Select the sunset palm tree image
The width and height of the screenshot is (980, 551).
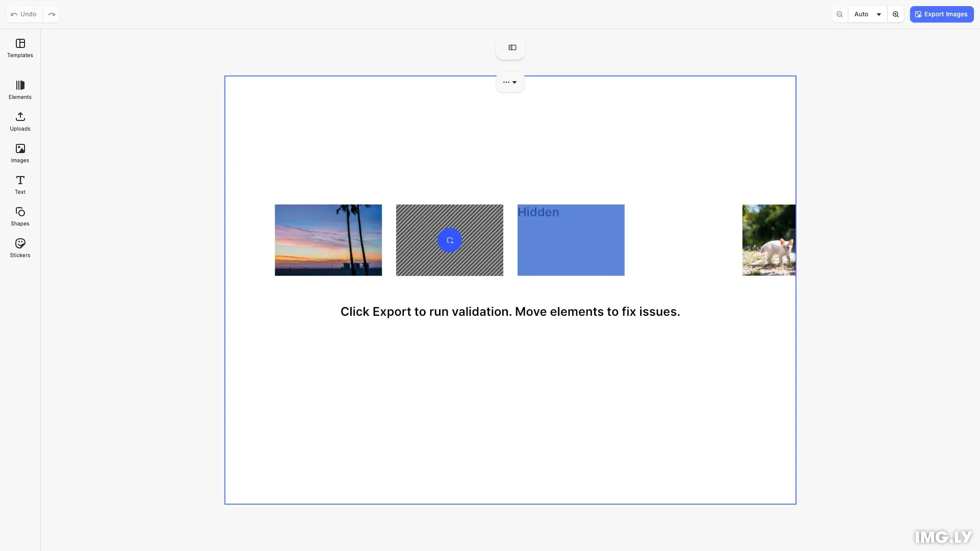[x=328, y=240]
